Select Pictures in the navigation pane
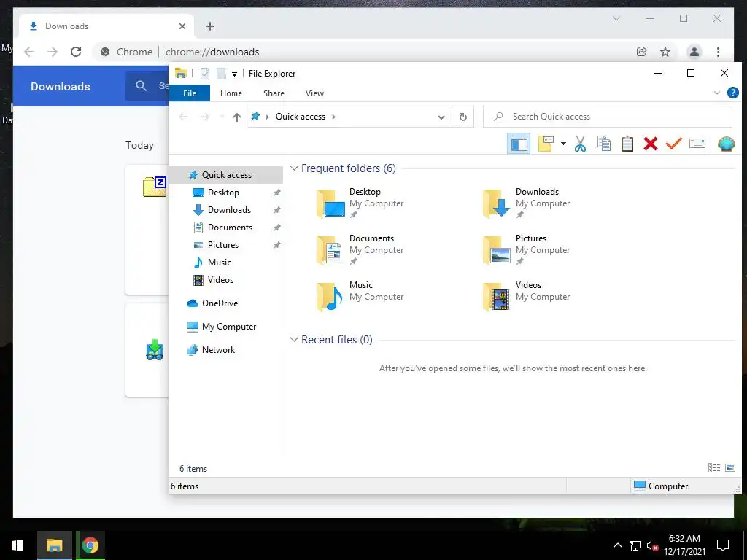 pos(223,245)
